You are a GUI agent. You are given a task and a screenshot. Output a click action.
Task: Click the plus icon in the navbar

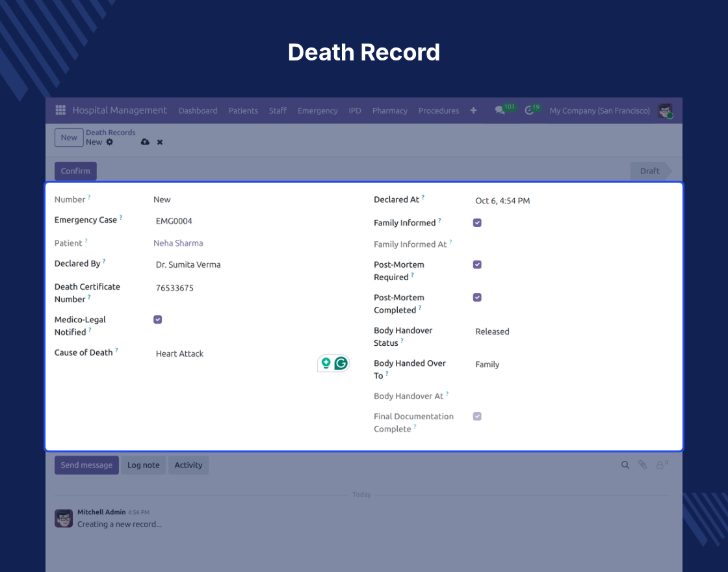473,110
